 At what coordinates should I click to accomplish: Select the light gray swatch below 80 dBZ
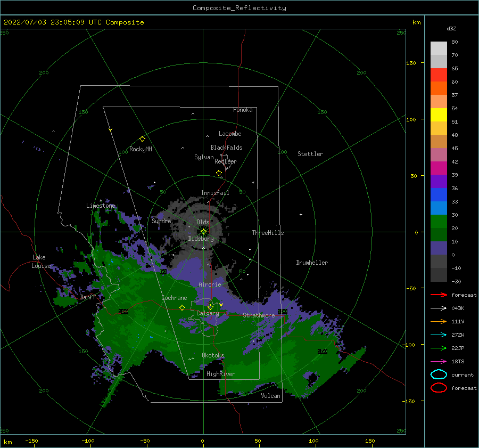439,48
